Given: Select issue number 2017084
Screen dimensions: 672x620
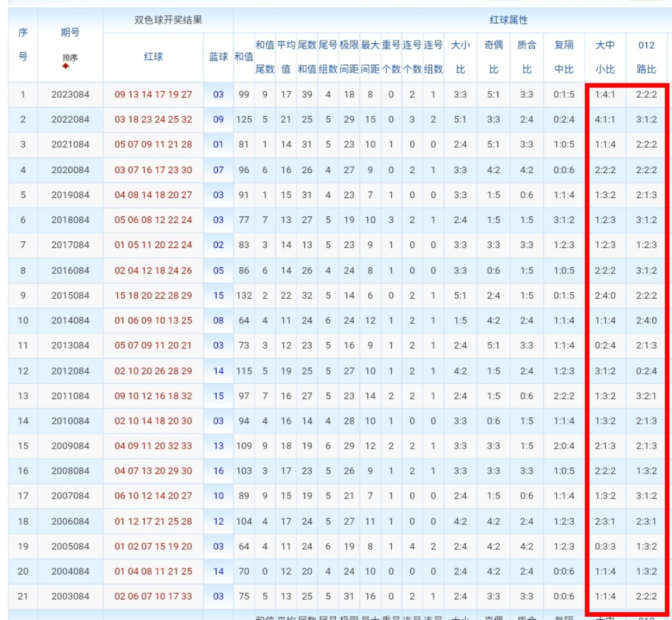Looking at the screenshot, I should [x=70, y=245].
